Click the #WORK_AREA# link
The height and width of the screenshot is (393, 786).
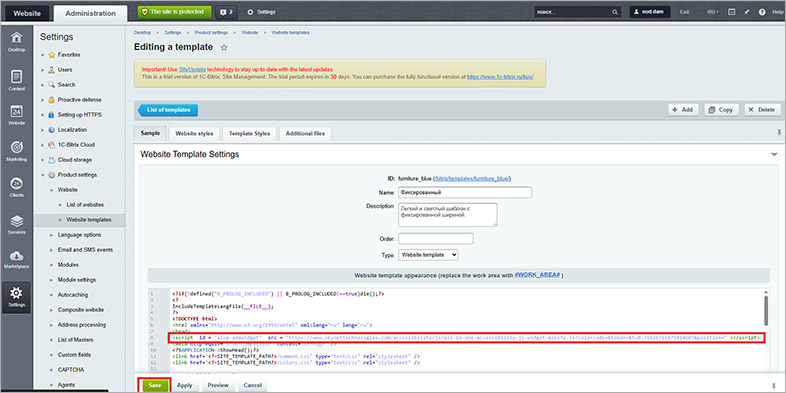(x=538, y=276)
